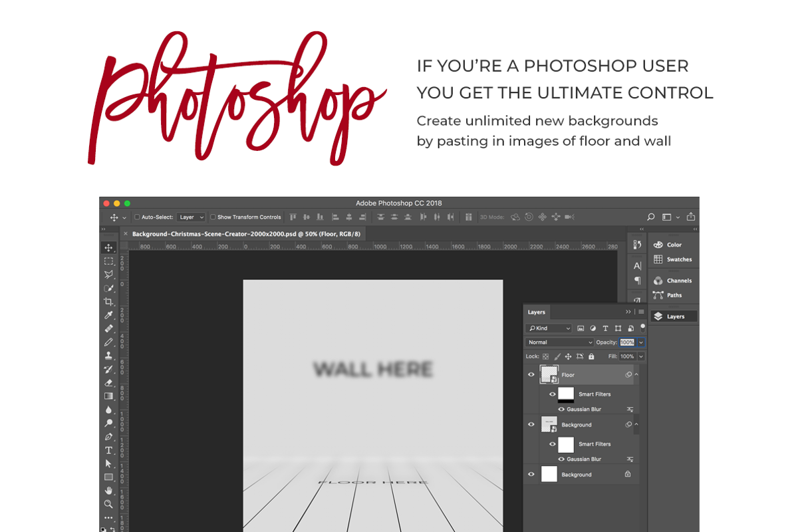Open the Kind filter dropdown
The image size is (798, 532).
[549, 329]
